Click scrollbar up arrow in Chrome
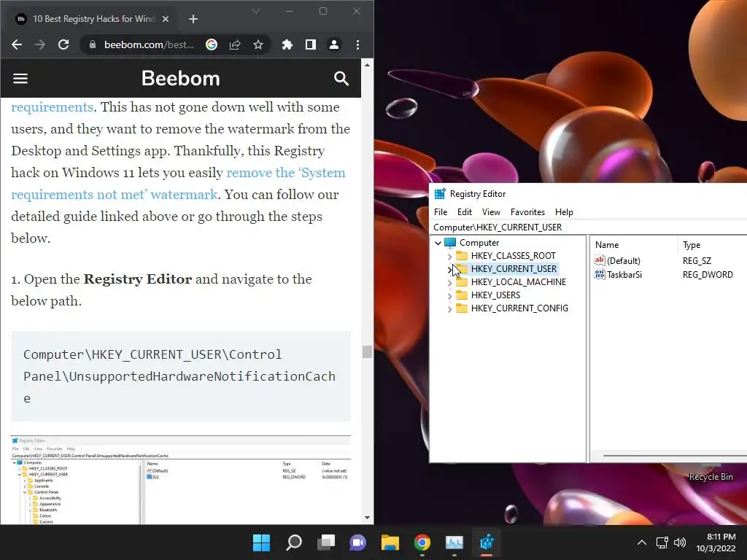The height and width of the screenshot is (560, 747). [367, 65]
